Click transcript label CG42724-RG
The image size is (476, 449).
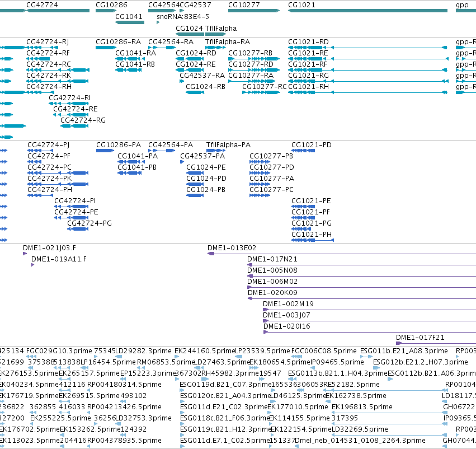pos(83,120)
